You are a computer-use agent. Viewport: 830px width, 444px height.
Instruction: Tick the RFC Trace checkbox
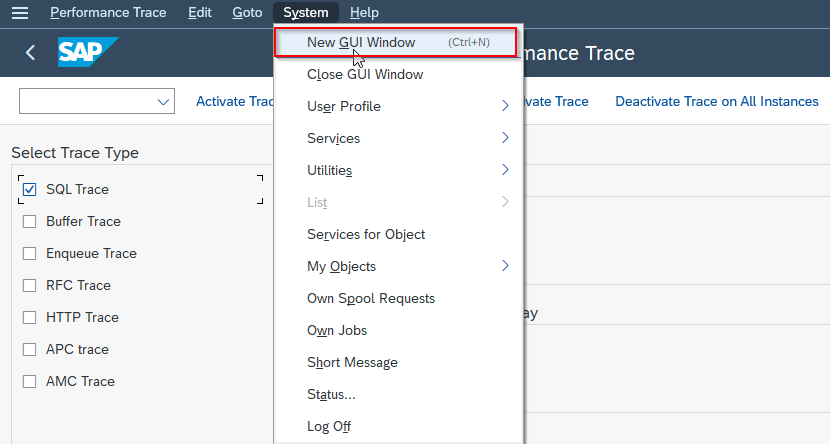[29, 286]
